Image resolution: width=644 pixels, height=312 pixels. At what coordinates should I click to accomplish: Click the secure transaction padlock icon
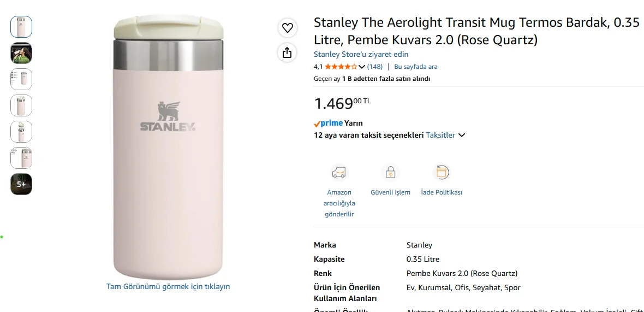click(x=390, y=172)
